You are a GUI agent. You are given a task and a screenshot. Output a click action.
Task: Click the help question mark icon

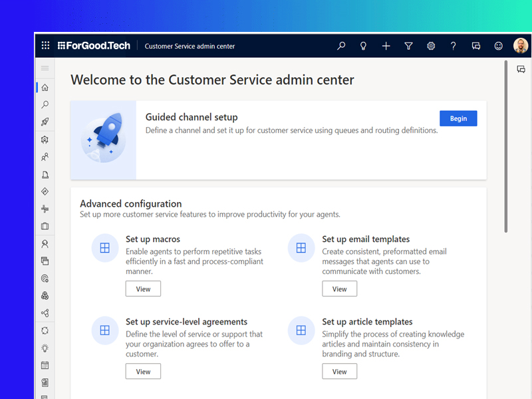(454, 46)
